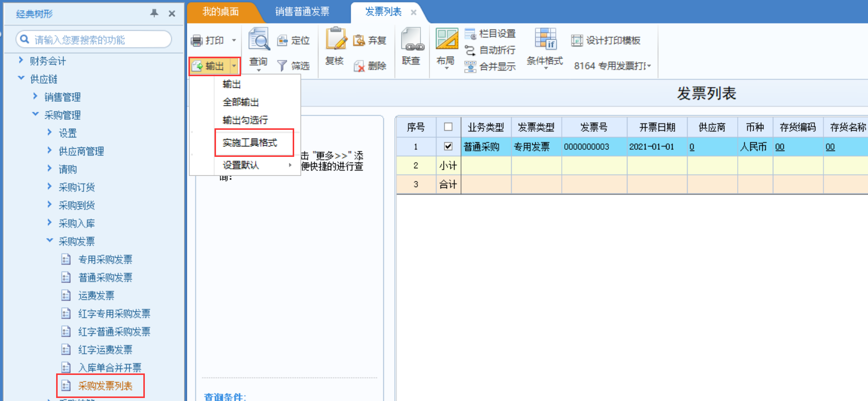
Task: Click the Column settings (栏目设置) icon
Action: point(470,34)
